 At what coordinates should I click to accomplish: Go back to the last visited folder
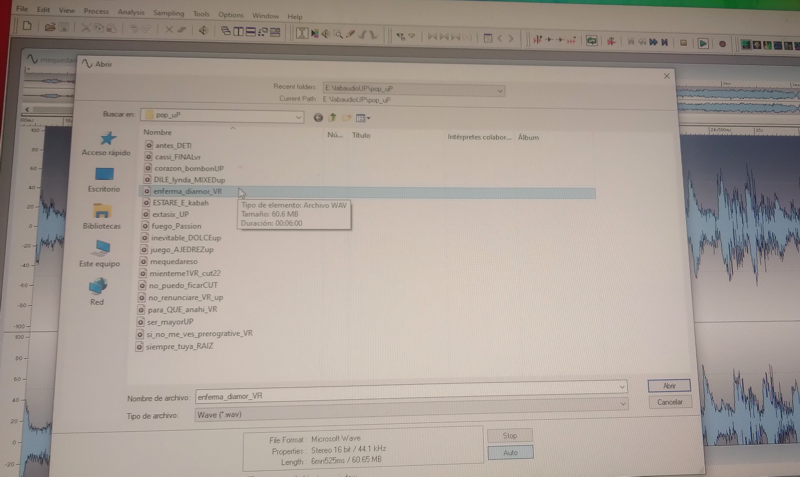click(x=318, y=118)
